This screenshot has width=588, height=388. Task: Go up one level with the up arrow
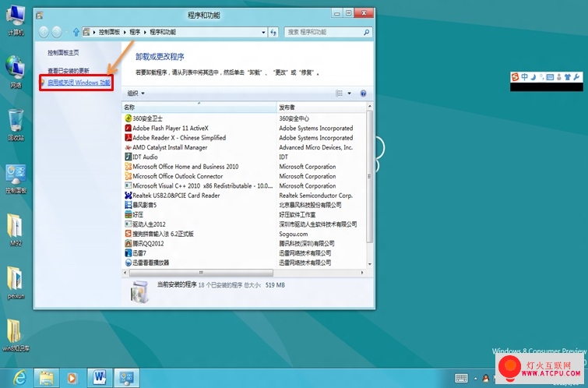(x=76, y=32)
